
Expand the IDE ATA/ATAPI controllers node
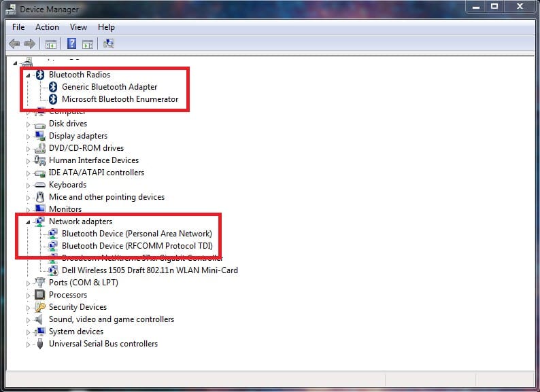coord(28,173)
